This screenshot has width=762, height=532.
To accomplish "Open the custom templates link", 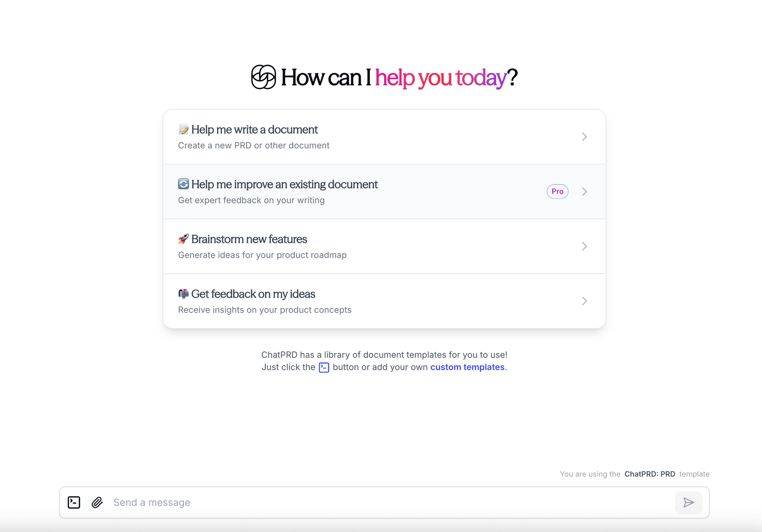I will [467, 367].
